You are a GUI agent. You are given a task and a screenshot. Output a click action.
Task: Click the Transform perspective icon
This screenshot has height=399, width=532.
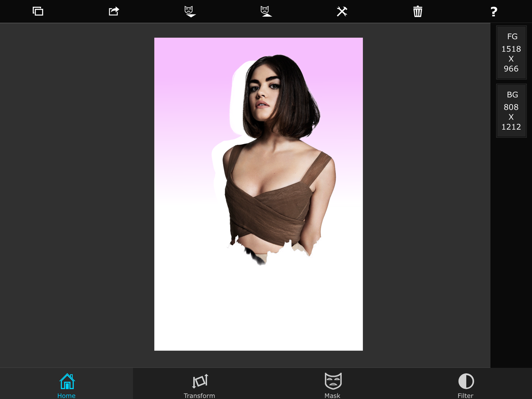click(x=200, y=381)
